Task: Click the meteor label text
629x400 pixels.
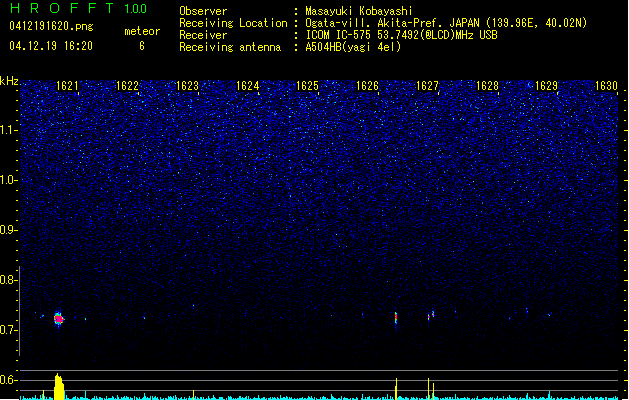Action: click(142, 31)
